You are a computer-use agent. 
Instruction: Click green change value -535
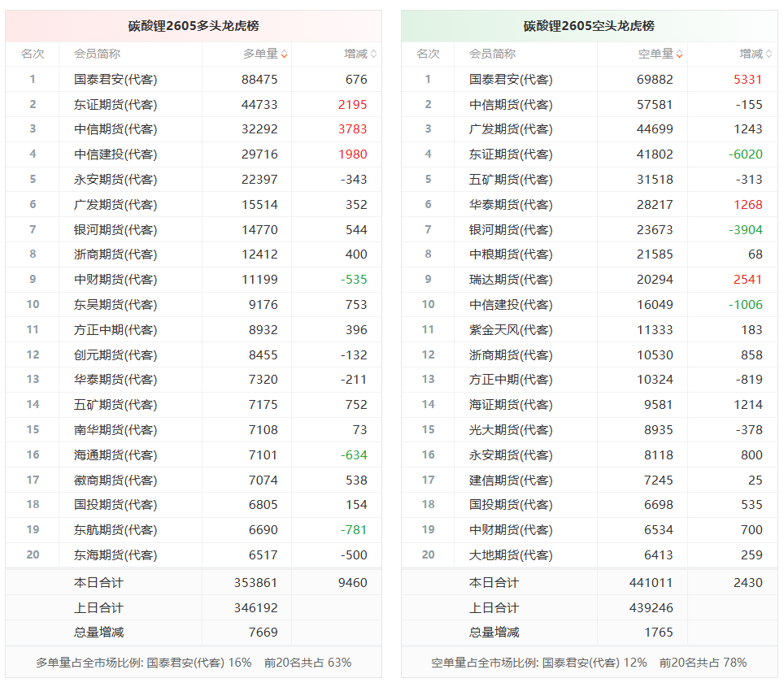[354, 280]
